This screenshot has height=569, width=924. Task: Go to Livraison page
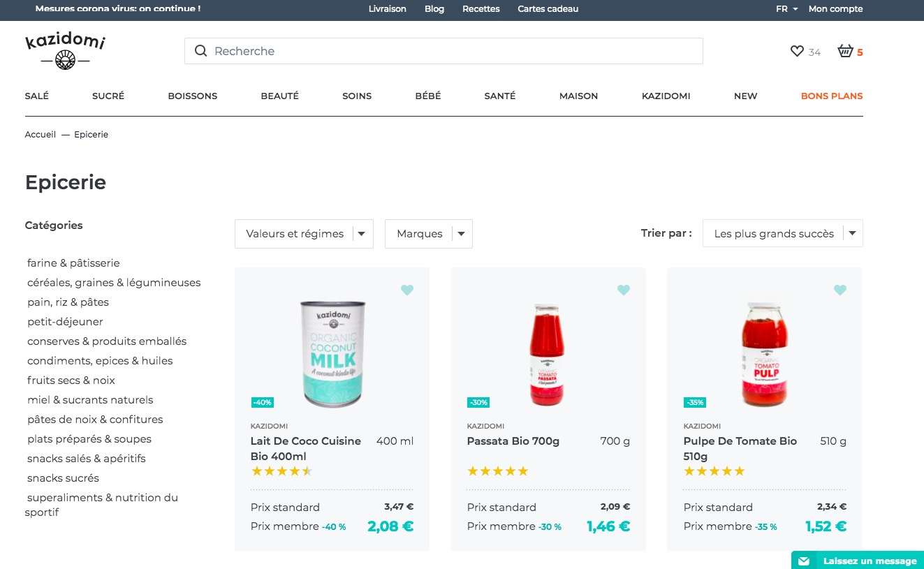point(388,9)
